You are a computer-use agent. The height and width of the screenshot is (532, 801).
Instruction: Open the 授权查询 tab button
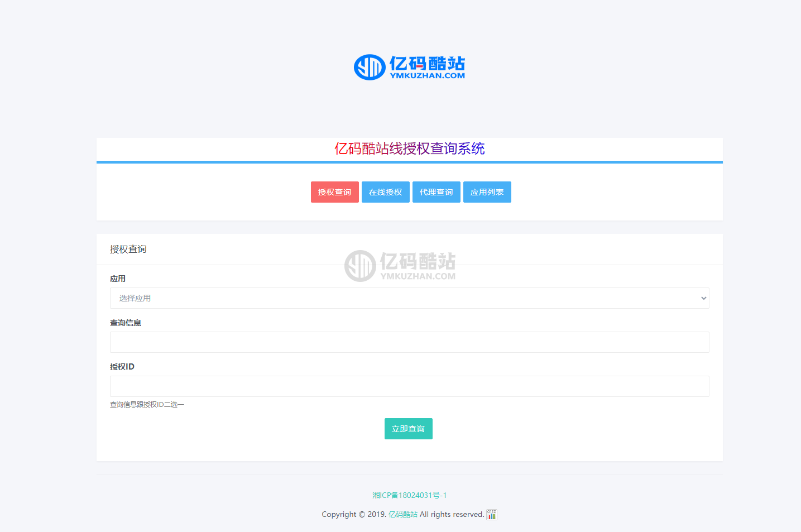335,192
